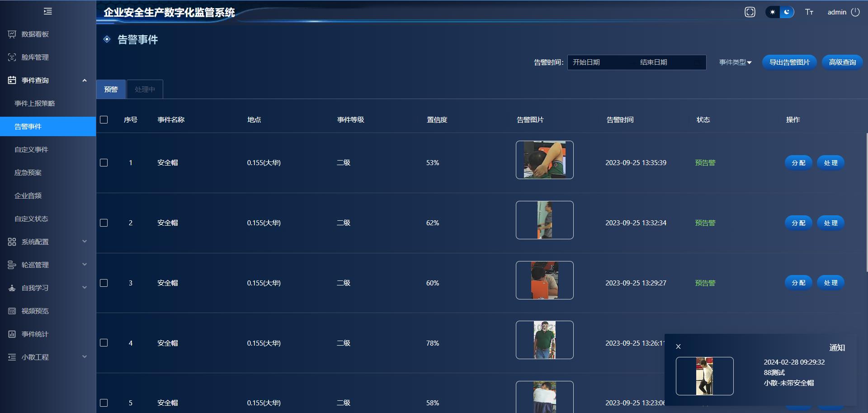Tick the select-all checkbox in the table header

[104, 120]
